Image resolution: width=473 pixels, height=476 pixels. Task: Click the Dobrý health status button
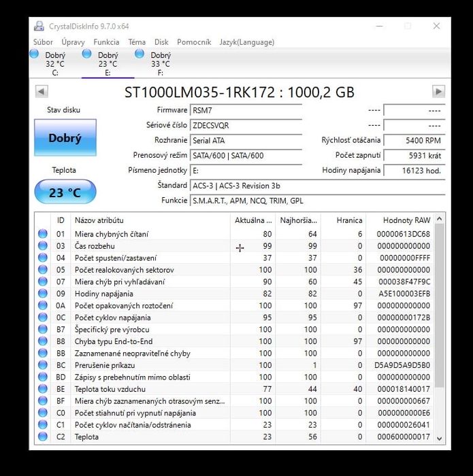point(65,137)
